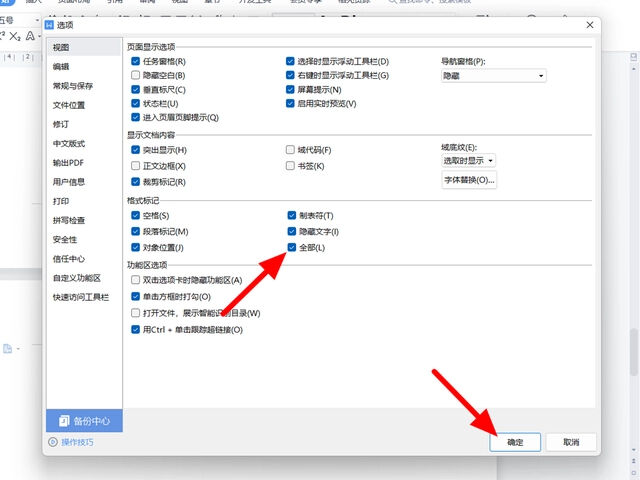Toggle the 屏幕提示(N) checkbox
Image resolution: width=640 pixels, height=480 pixels.
[290, 89]
